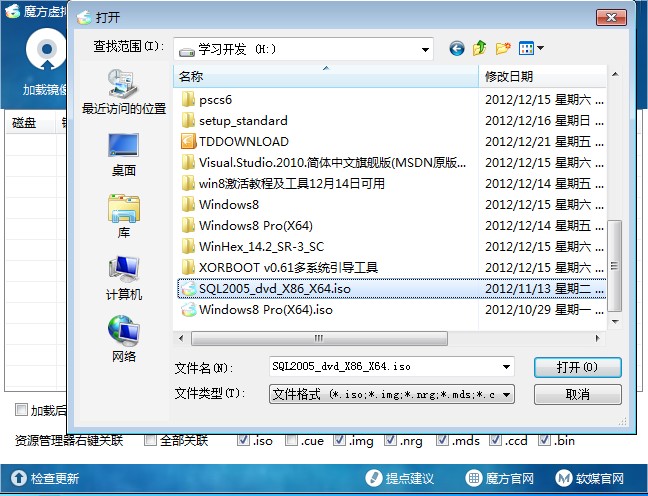Click the WinHex_14.2_SR-3_SC folder icon

[188, 246]
